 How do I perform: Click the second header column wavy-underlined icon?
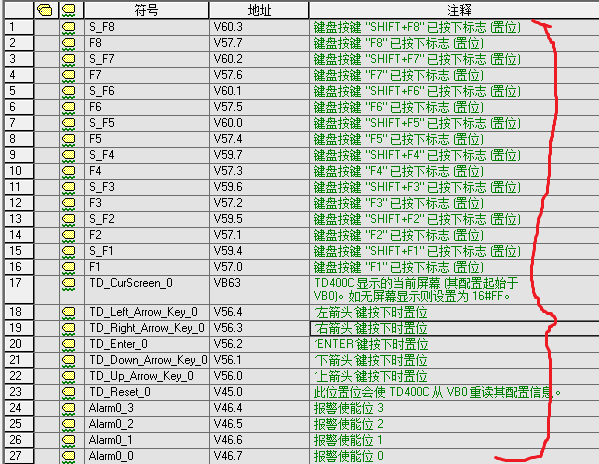(69, 10)
